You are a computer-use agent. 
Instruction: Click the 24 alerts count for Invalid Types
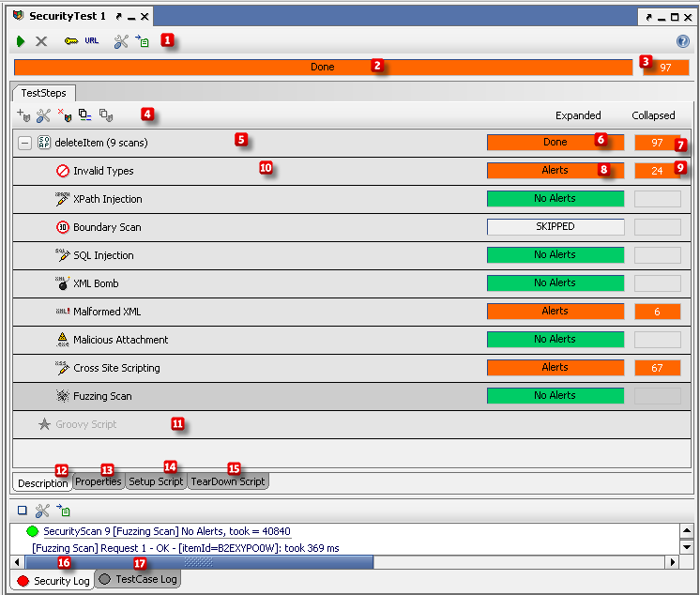click(x=657, y=171)
